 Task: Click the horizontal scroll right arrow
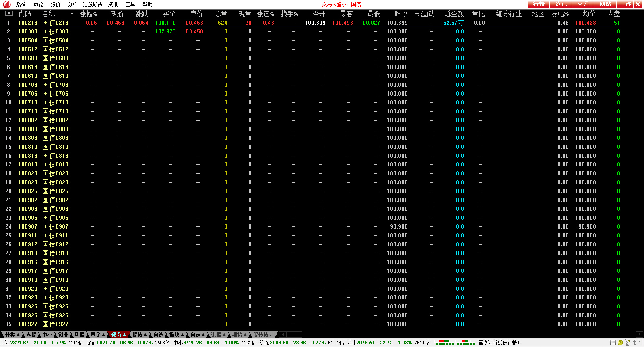(x=639, y=335)
